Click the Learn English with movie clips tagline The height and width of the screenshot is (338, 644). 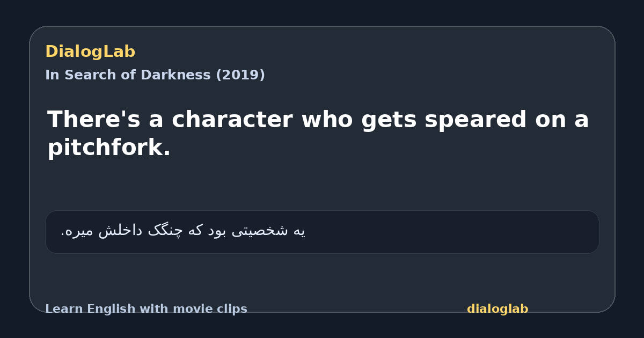point(146,309)
